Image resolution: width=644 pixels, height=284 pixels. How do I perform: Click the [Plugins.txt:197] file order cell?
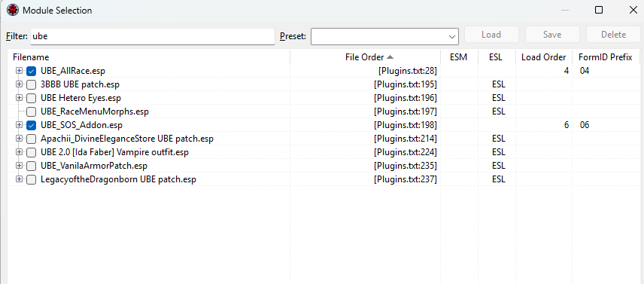406,111
